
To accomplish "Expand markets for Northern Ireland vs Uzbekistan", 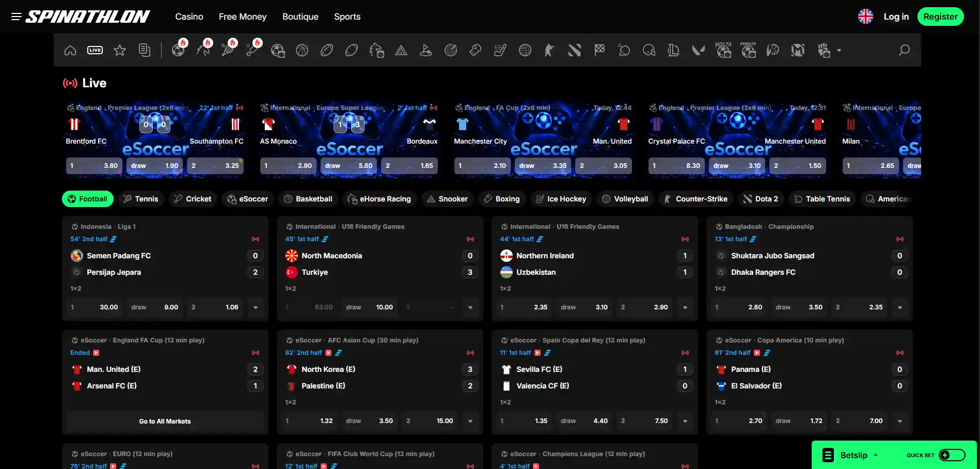I will click(685, 307).
